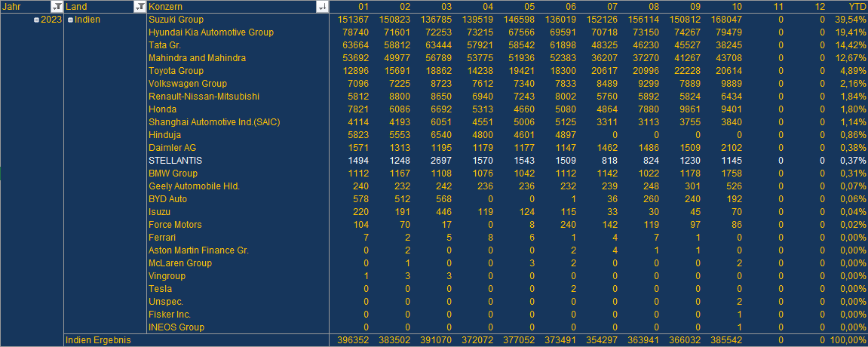Click the Unspec. row label
The height and width of the screenshot is (347, 868).
165,302
